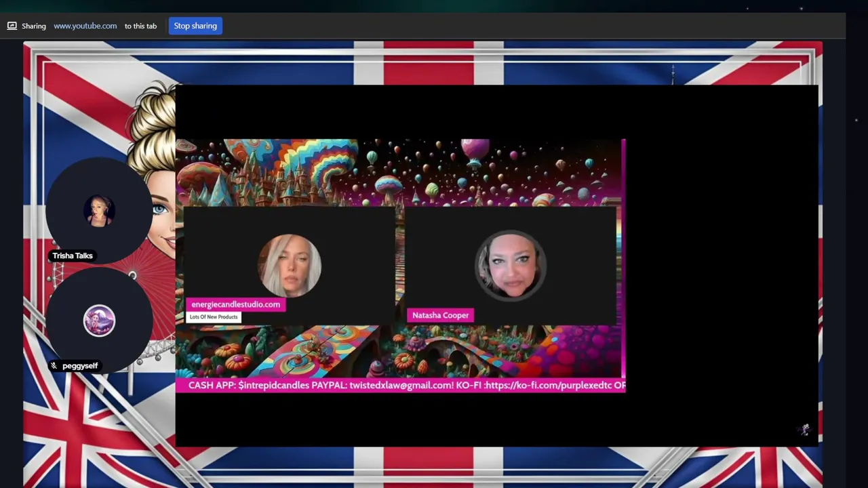Click the blonde guest's circular avatar
Viewport: 868px width, 488px height.
coord(290,266)
